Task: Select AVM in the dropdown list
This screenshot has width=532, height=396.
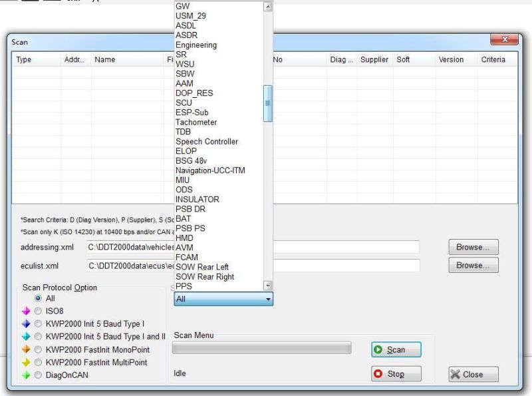Action: pyautogui.click(x=219, y=248)
